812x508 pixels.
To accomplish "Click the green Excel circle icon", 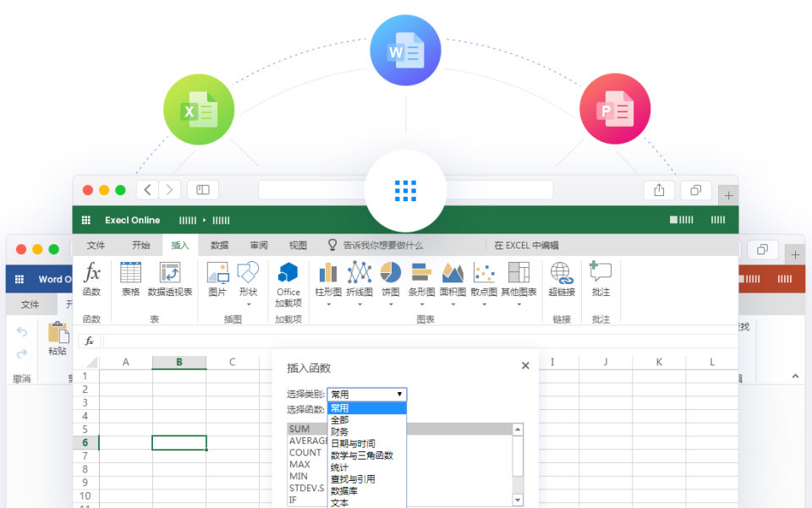I will pyautogui.click(x=199, y=110).
